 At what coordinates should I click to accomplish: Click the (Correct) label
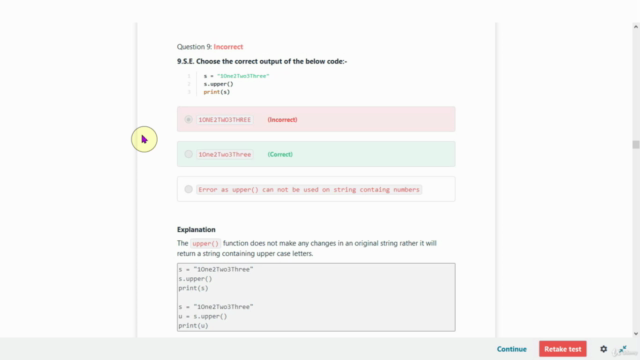click(280, 154)
